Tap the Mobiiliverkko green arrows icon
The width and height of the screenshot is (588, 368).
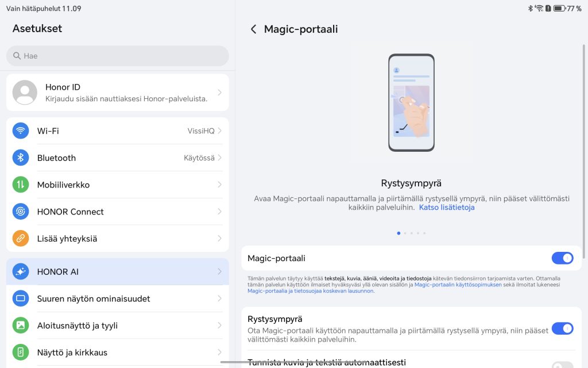21,185
